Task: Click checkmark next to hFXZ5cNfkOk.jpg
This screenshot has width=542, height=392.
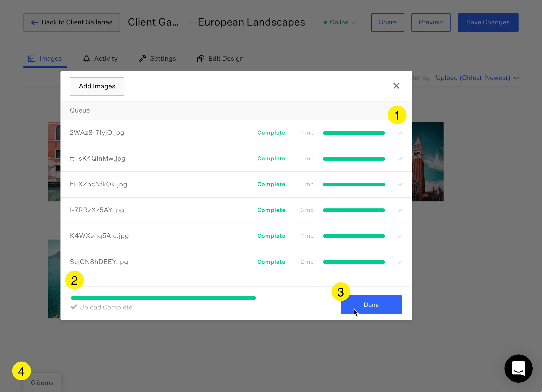Action: (400, 185)
